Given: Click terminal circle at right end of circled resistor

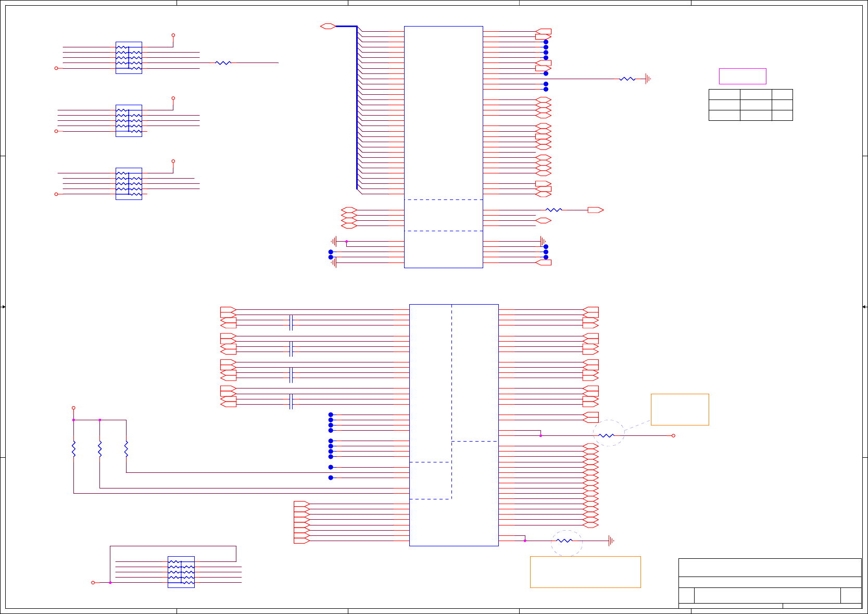Looking at the screenshot, I should coord(673,435).
